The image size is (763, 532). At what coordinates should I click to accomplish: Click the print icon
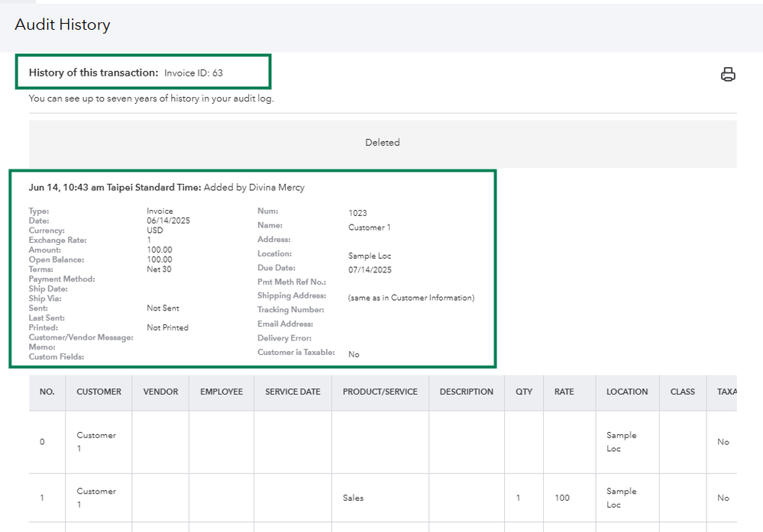[728, 74]
